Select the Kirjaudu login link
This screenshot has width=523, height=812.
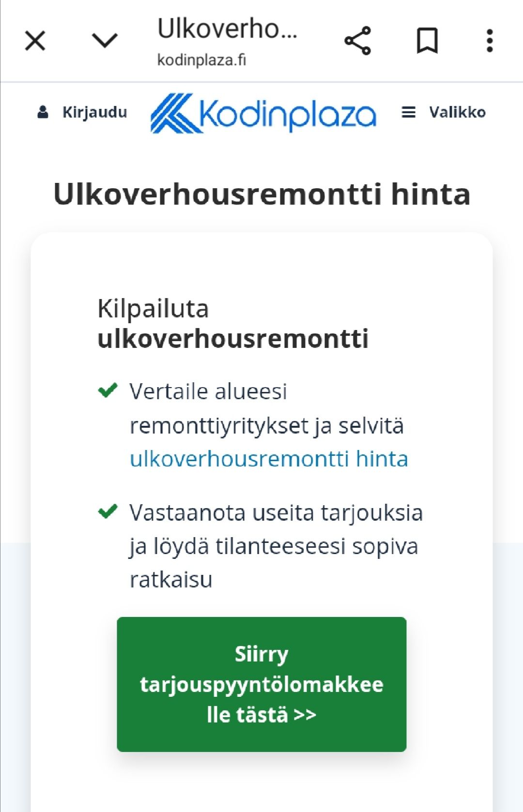pos(94,112)
